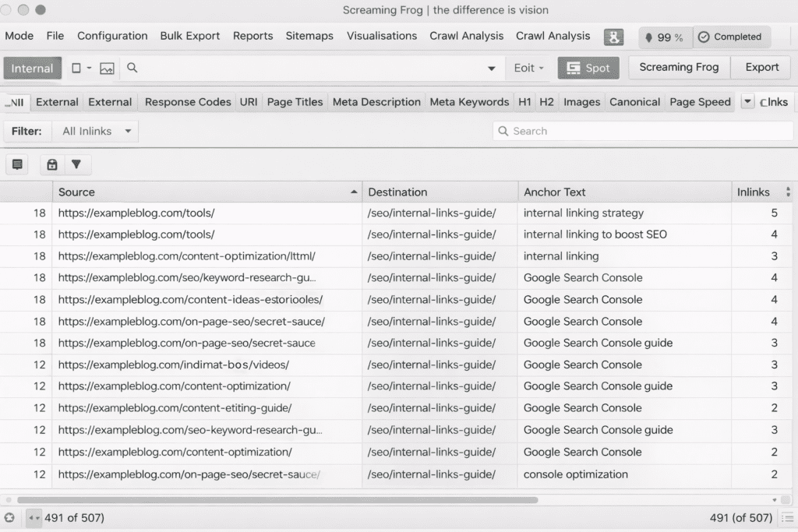The width and height of the screenshot is (798, 532).
Task: Click the scrollbar right arrow
Action: (x=775, y=500)
